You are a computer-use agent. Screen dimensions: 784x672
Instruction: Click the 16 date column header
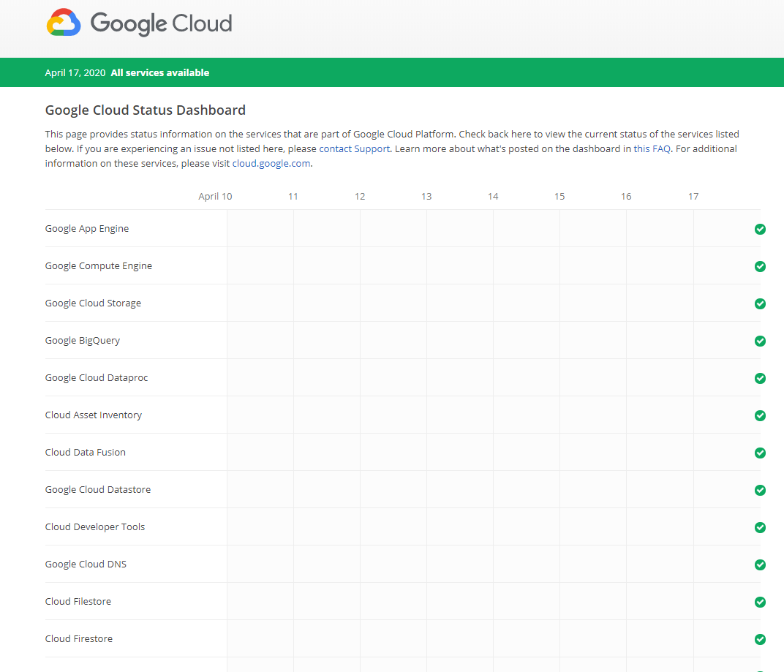[x=626, y=197]
